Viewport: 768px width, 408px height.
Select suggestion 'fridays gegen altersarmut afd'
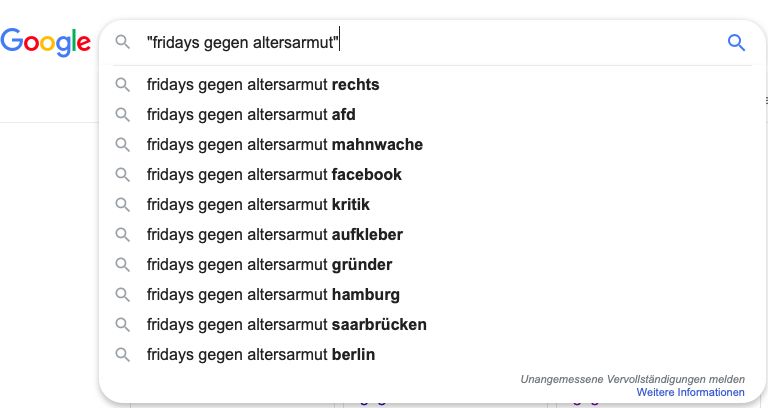click(251, 115)
